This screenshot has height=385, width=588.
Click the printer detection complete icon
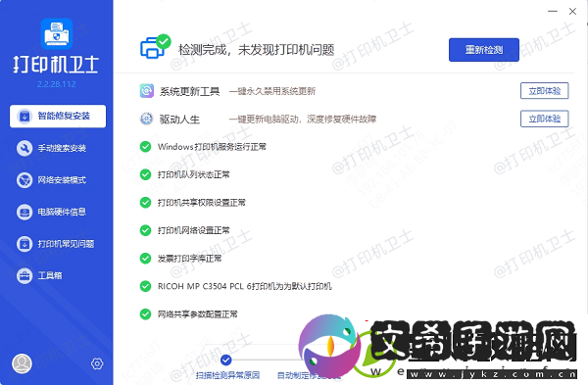pos(155,46)
